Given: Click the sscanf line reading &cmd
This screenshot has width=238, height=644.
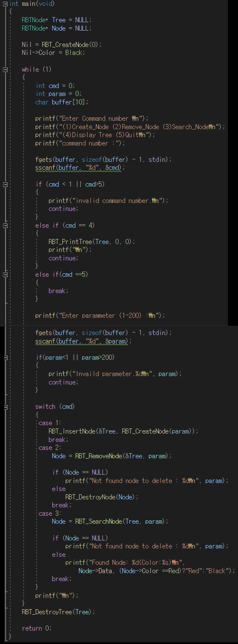Looking at the screenshot, I should pyautogui.click(x=80, y=168).
